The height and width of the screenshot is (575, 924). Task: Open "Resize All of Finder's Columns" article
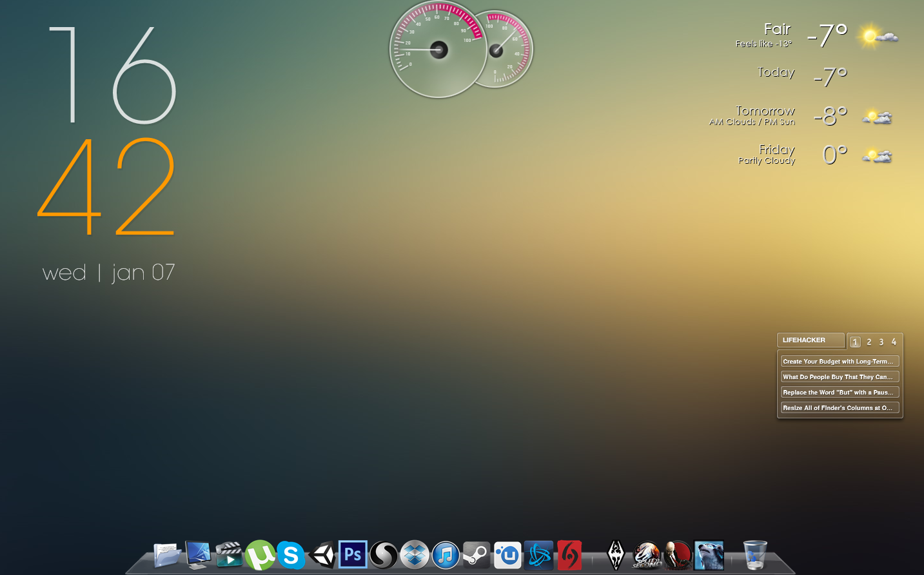pos(840,407)
